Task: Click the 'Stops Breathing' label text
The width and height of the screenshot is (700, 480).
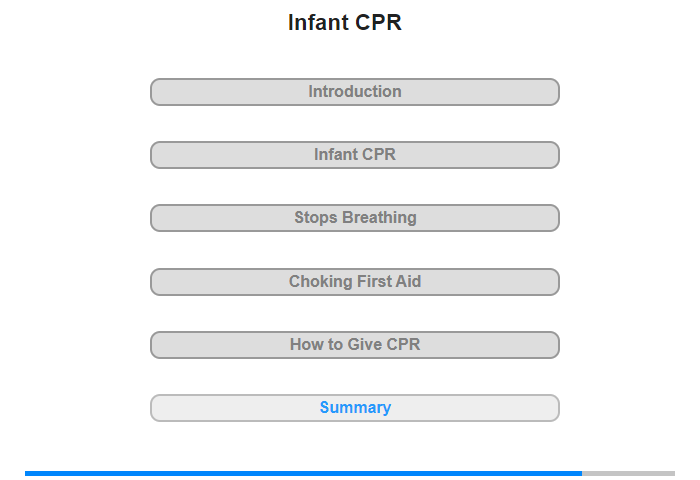Action: pyautogui.click(x=355, y=217)
